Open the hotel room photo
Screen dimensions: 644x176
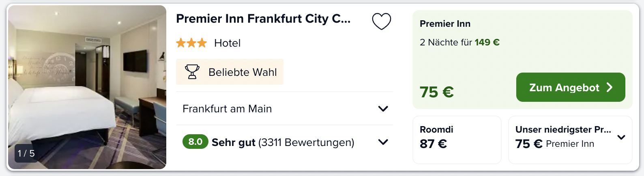pyautogui.click(x=87, y=87)
